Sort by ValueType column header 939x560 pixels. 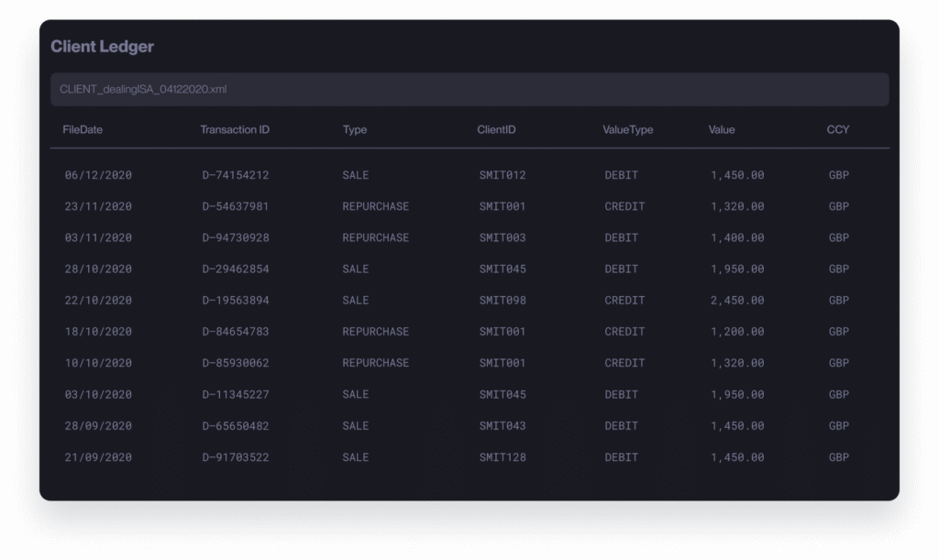coord(627,130)
